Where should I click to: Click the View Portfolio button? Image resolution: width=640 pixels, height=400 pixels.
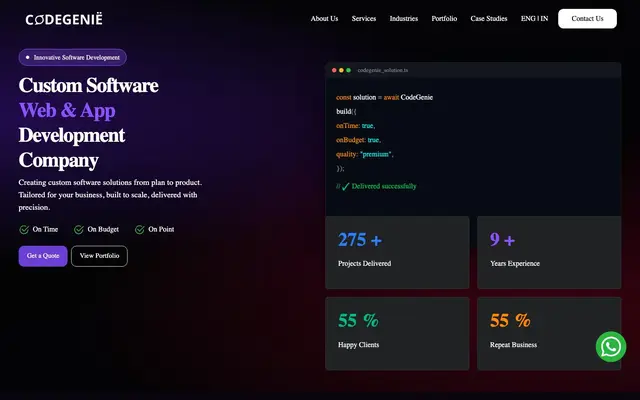point(99,256)
